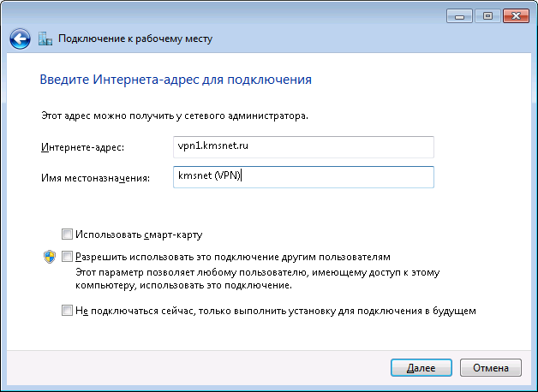
Task: Click the Далее button
Action: pyautogui.click(x=421, y=368)
